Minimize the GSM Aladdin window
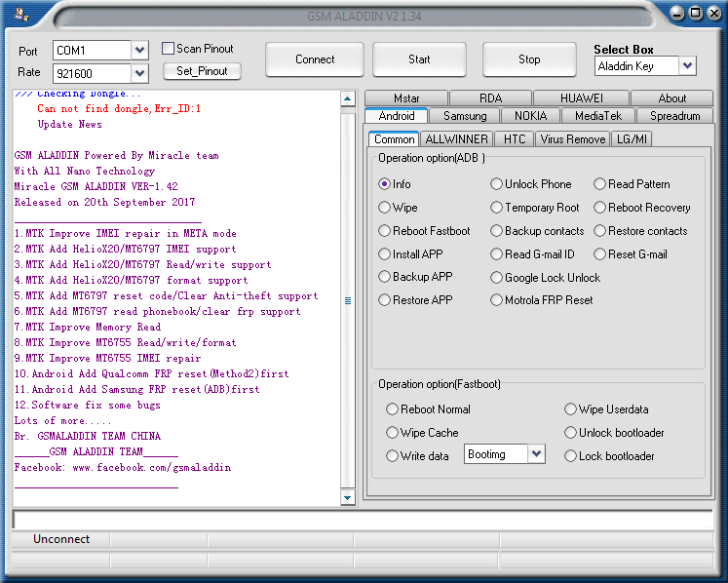This screenshot has width=728, height=583. coord(677,13)
